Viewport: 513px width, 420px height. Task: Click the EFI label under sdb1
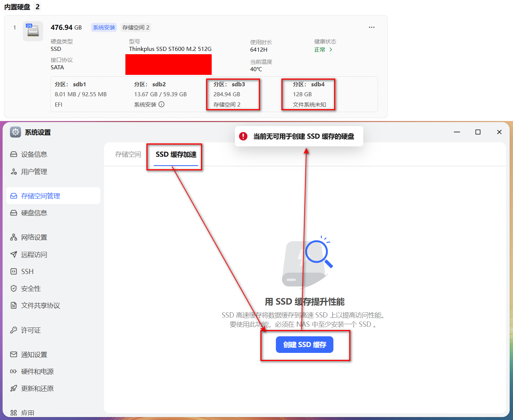point(59,105)
